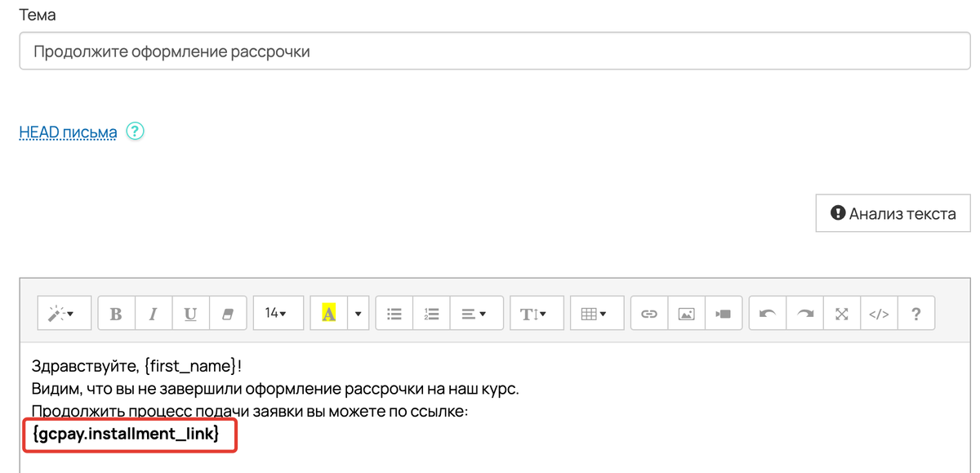Toggle bold formatting
980x473 pixels.
(116, 313)
